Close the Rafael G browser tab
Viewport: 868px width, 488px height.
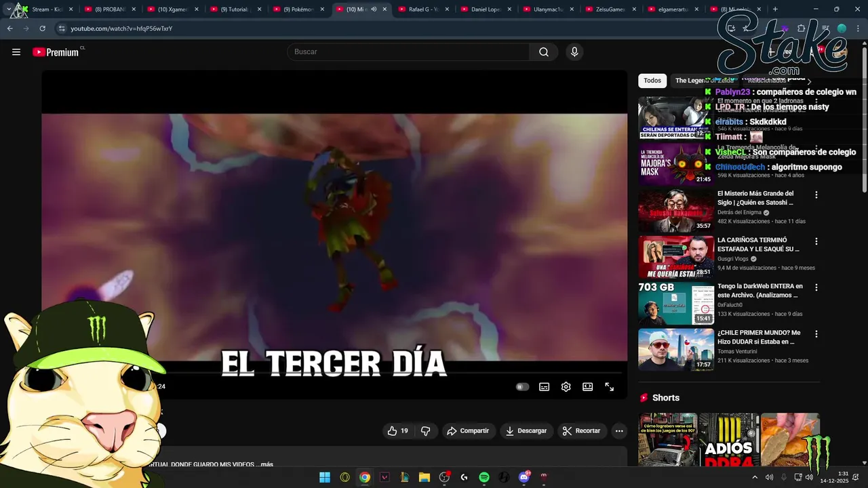[x=448, y=9]
